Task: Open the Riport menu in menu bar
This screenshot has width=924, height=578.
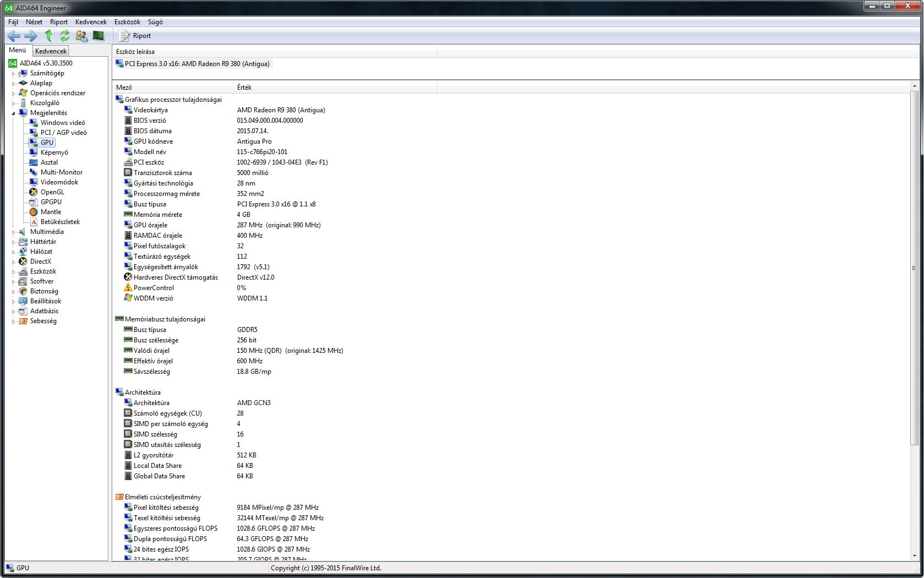Action: [59, 22]
